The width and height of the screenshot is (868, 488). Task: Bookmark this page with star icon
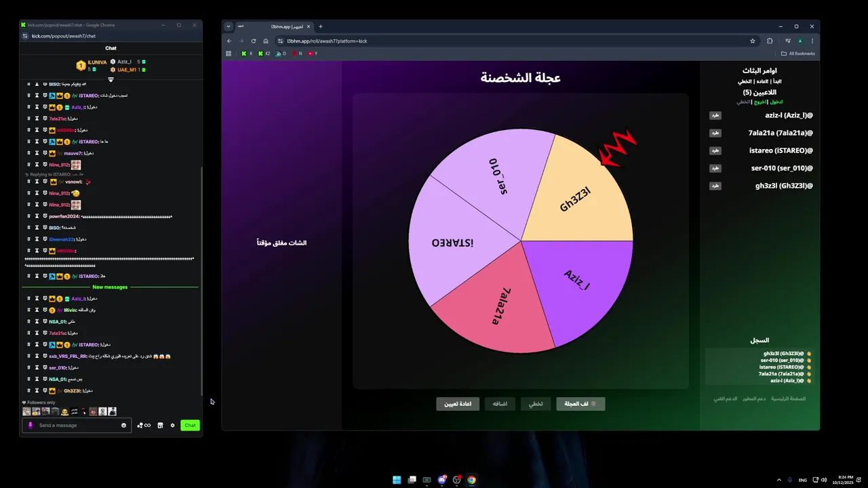(752, 41)
